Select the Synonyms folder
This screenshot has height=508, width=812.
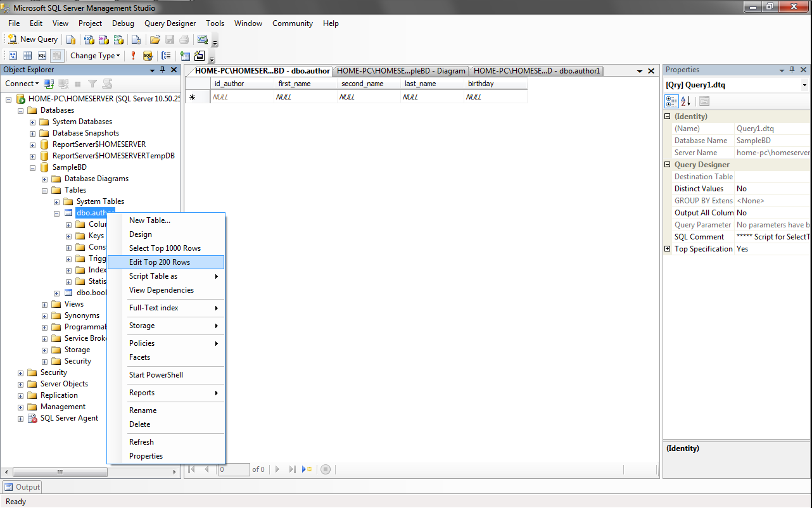click(x=82, y=315)
